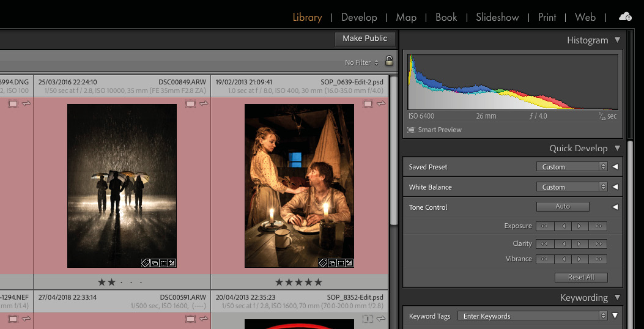Increase Exposure by small step
The image size is (644, 329).
click(x=580, y=226)
